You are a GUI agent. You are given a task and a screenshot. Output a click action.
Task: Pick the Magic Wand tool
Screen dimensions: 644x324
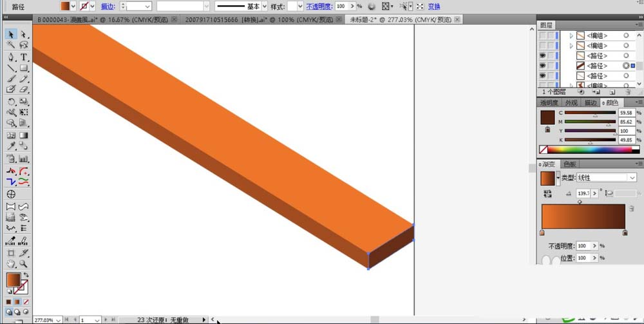11,44
